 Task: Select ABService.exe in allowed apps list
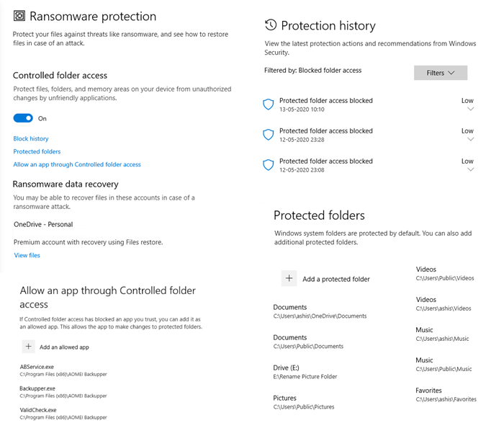point(37,367)
